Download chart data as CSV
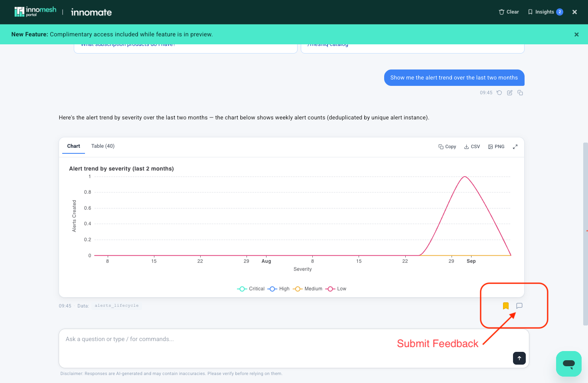Image resolution: width=588 pixels, height=383 pixels. 472,147
